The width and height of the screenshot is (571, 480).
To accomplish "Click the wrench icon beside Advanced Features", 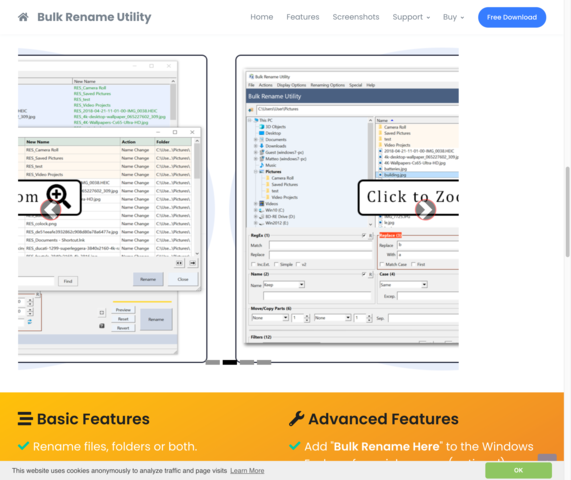I will [296, 419].
